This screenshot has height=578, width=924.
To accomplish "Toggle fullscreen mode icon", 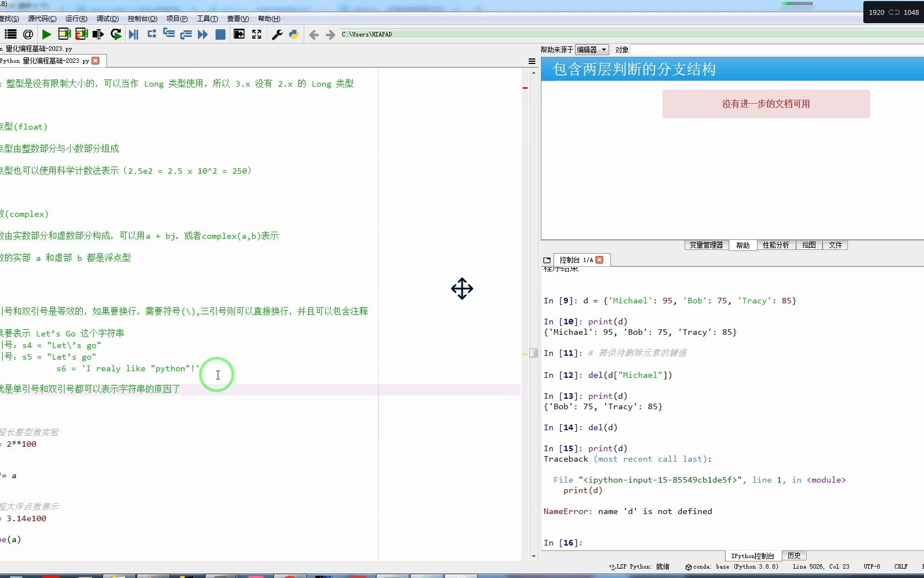I will [256, 34].
